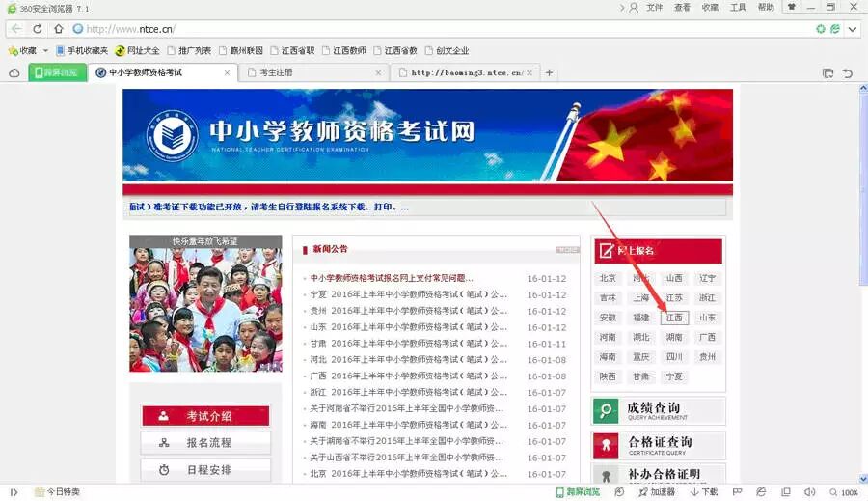Open 成绩查询 score query button

click(x=659, y=411)
